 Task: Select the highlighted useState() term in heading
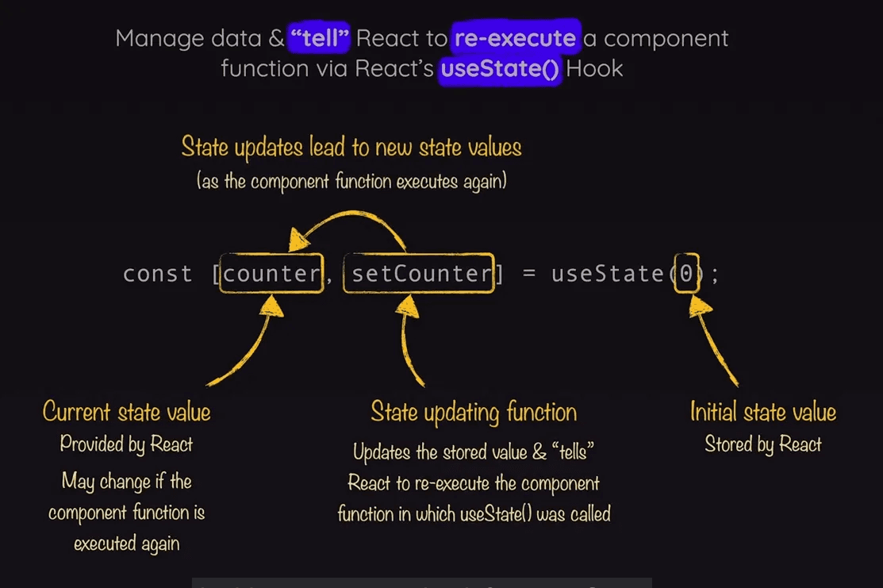501,68
